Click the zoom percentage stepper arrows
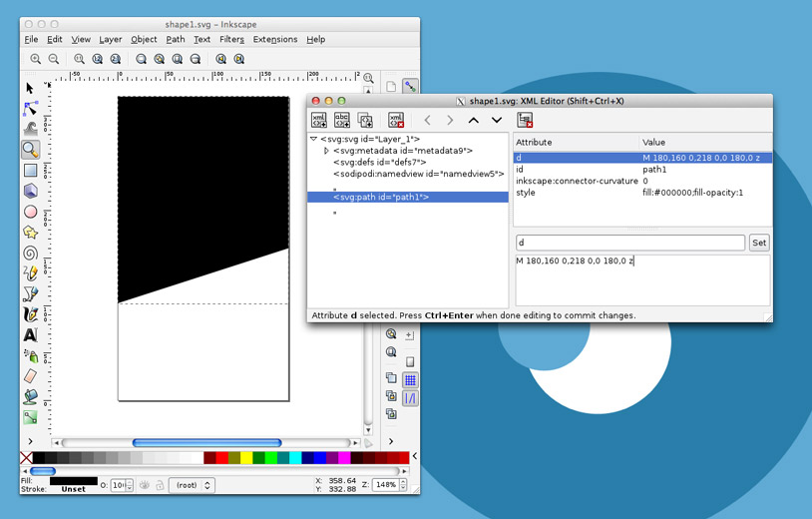The width and height of the screenshot is (812, 519). click(403, 485)
